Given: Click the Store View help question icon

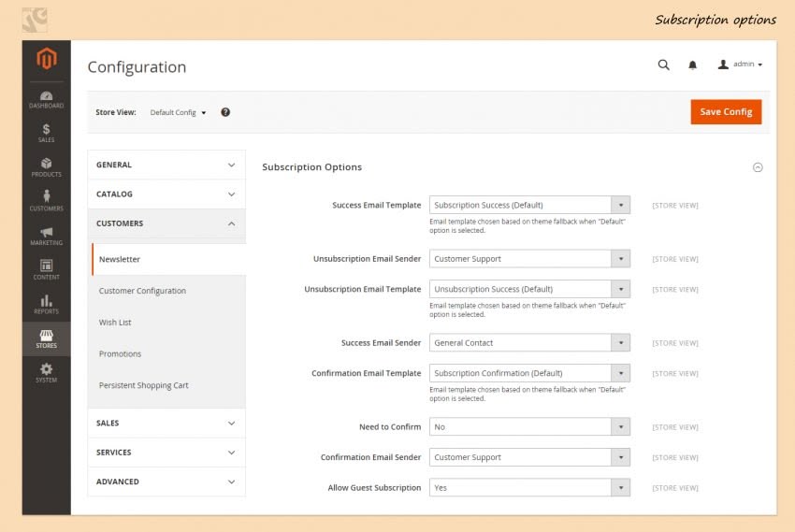Looking at the screenshot, I should [225, 112].
